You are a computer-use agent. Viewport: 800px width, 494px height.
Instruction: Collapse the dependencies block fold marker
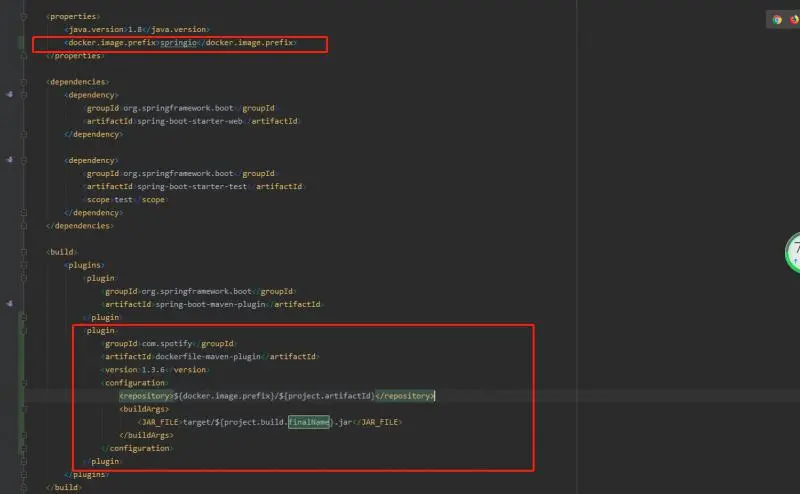pos(23,82)
